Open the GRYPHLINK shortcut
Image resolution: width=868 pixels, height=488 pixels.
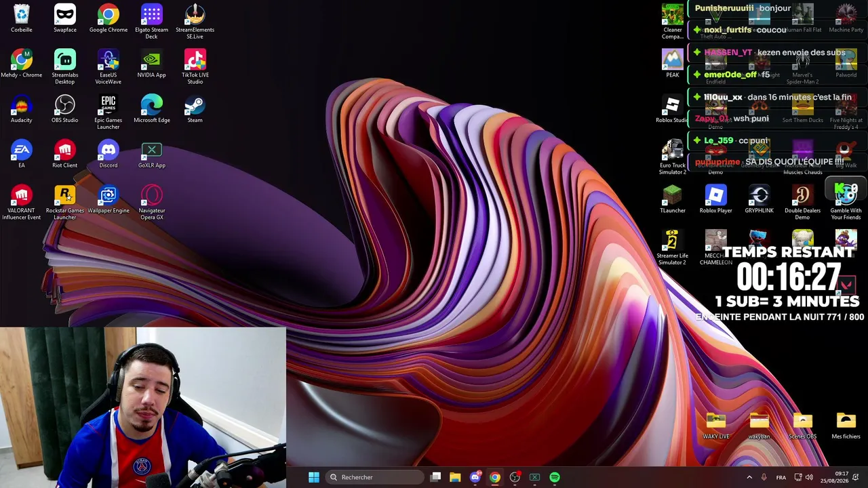[x=759, y=199]
